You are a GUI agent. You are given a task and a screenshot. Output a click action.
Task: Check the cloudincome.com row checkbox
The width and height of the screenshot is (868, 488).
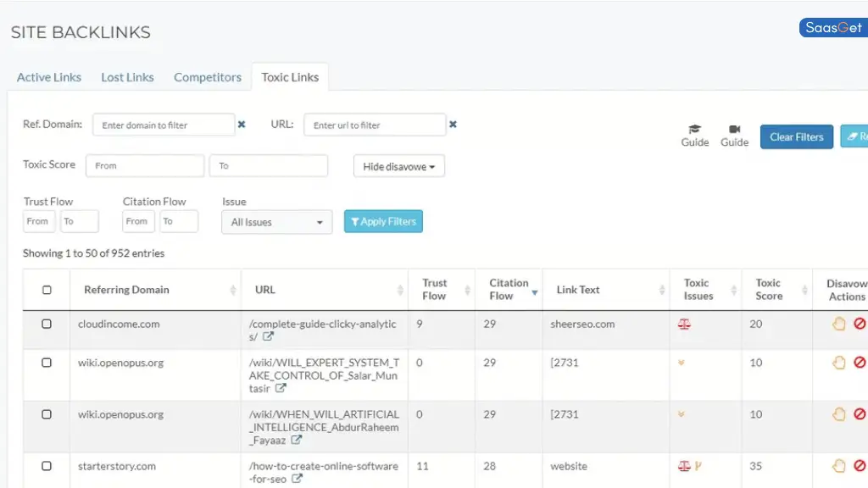coord(47,324)
